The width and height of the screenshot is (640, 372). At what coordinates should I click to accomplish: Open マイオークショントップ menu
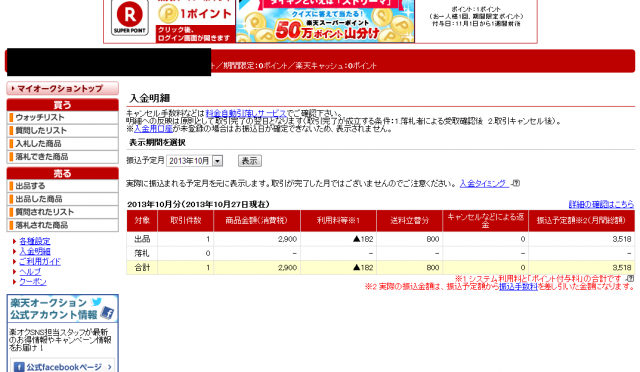tap(62, 88)
